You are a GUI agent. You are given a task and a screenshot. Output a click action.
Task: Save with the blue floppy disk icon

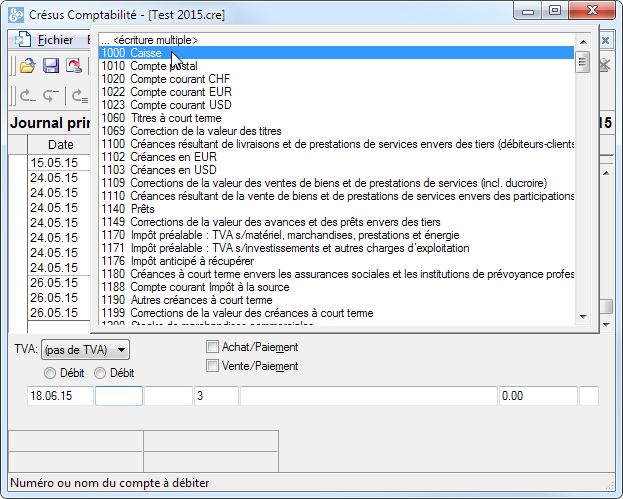(51, 66)
